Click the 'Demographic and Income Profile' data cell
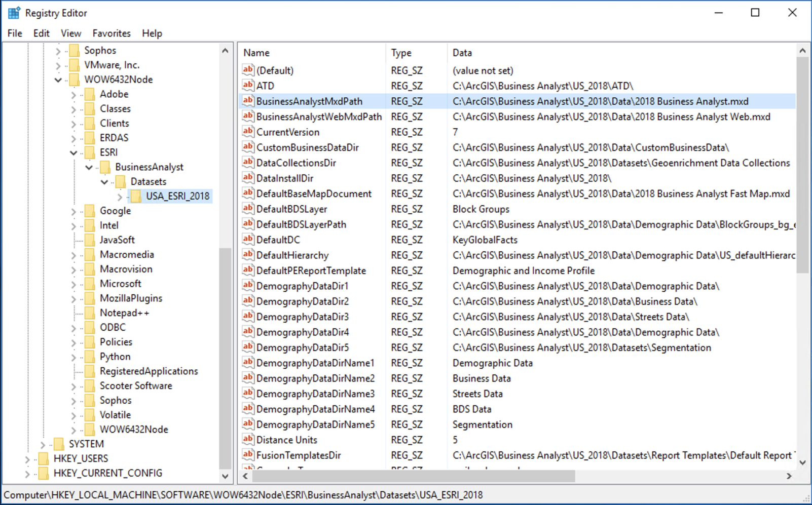Screen dimensions: 812x505 [524, 271]
